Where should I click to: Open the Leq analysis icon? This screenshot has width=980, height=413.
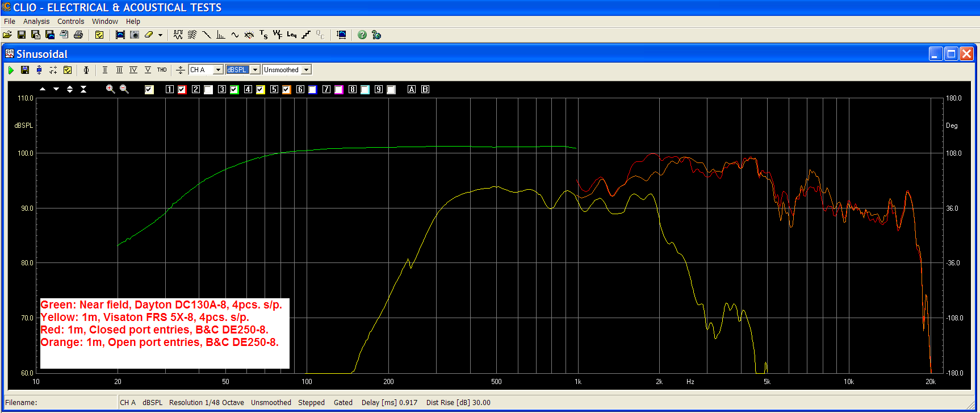[292, 35]
